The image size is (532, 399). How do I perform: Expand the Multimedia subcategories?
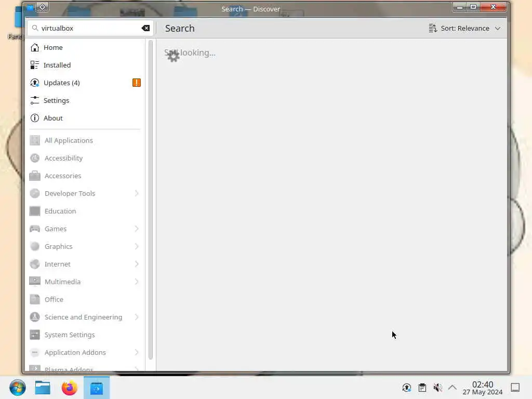click(137, 282)
